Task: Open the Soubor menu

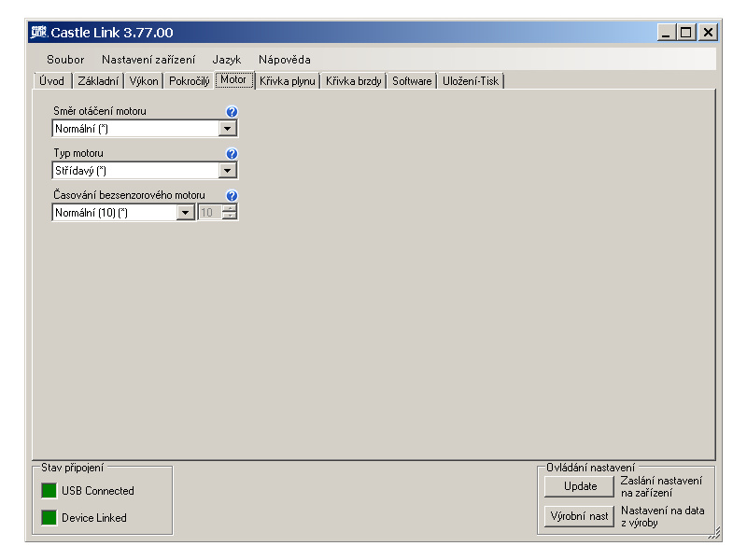Action: (65, 60)
